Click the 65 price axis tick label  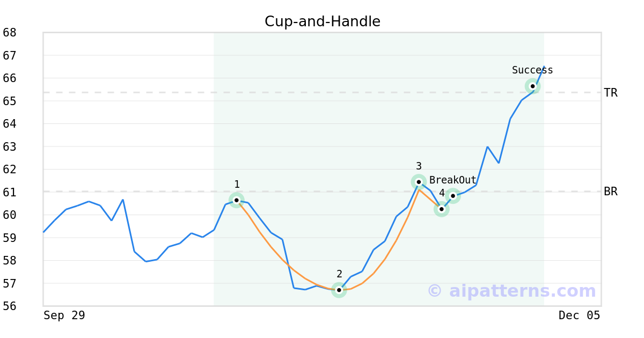point(10,101)
